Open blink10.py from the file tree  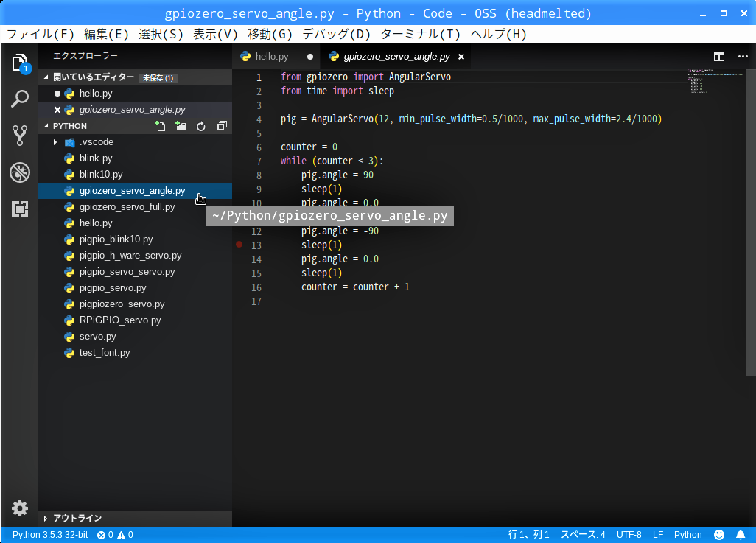135,175
